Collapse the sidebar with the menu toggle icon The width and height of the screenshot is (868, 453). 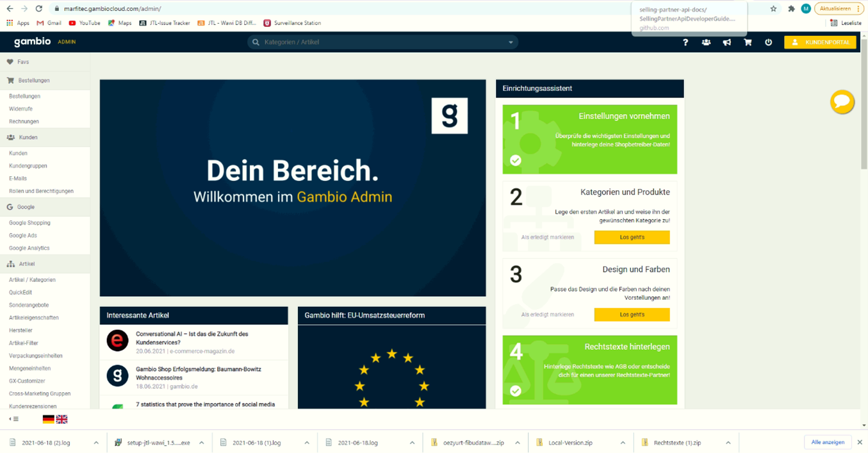13,419
